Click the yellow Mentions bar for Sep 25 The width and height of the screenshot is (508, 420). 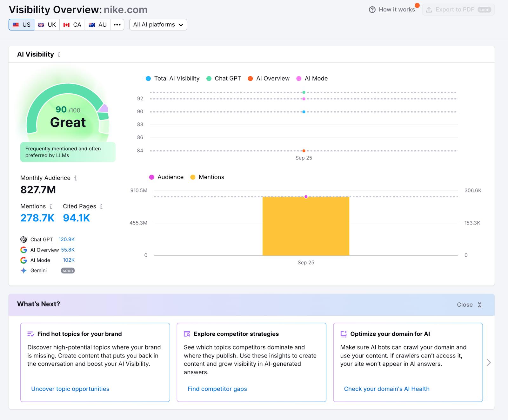coord(306,226)
